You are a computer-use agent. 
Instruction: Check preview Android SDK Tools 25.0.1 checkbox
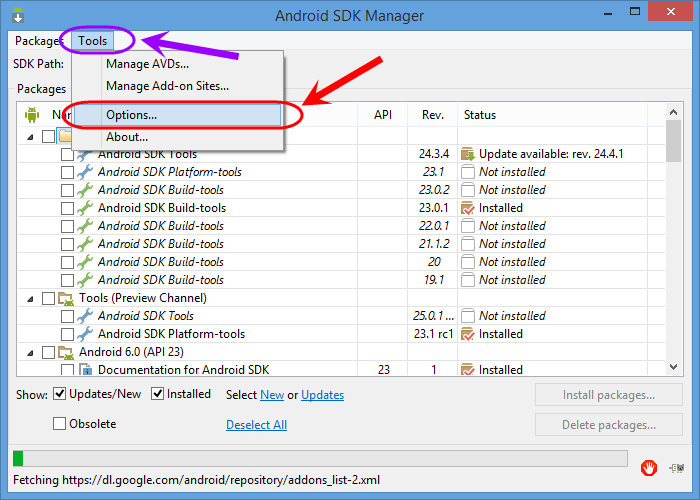click(67, 316)
